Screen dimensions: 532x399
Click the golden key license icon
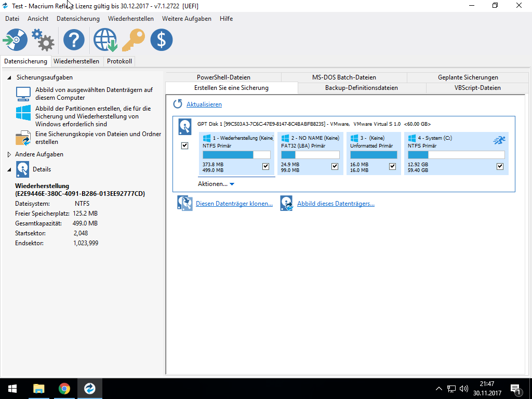(134, 39)
